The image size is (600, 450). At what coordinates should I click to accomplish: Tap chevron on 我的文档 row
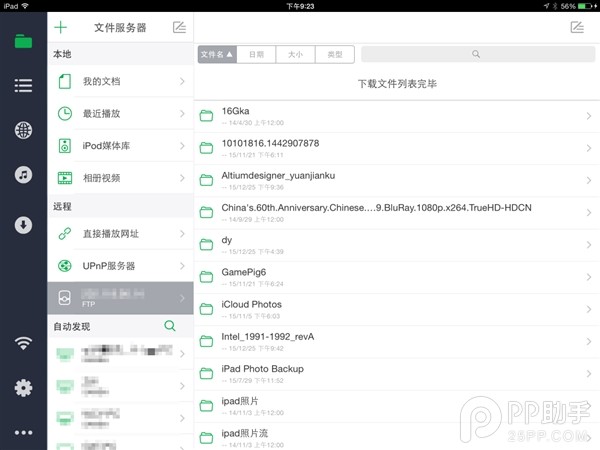[182, 81]
